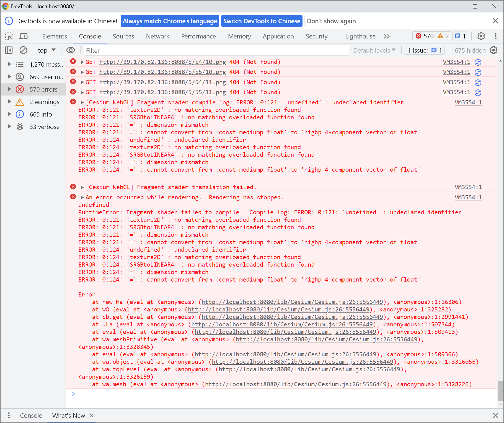Open the top JavaScript context dropdown
This screenshot has height=423, width=504.
[46, 50]
